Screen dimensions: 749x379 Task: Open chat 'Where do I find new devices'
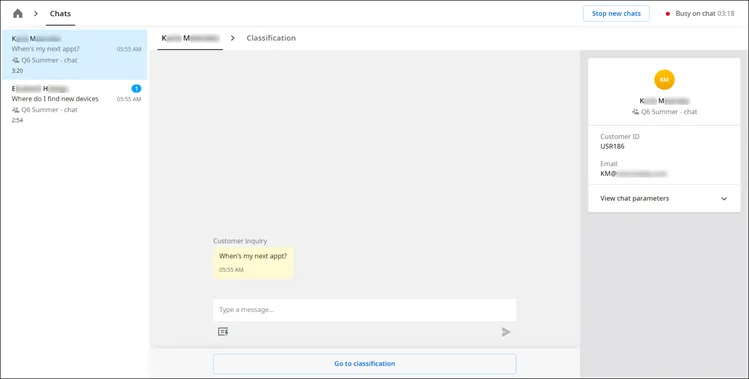point(75,104)
